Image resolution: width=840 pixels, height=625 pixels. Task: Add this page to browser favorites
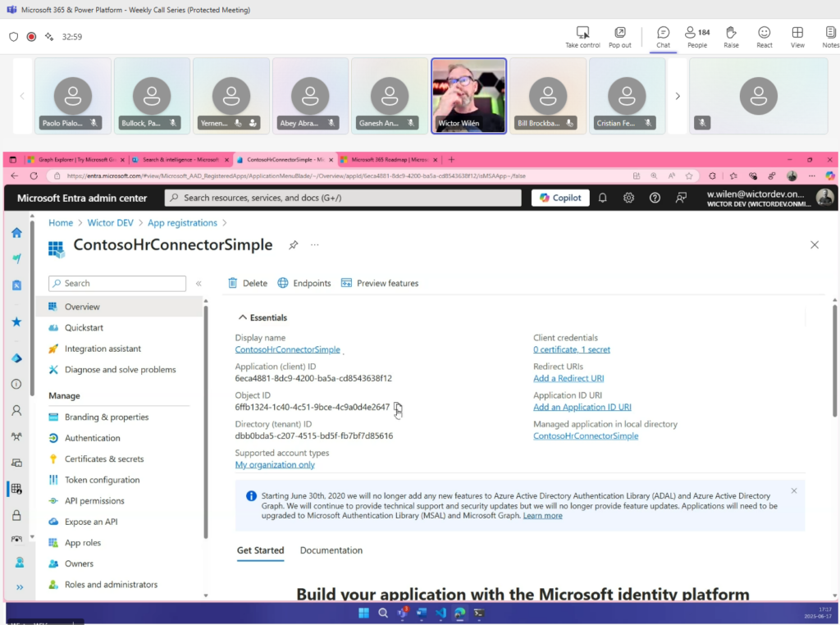click(689, 176)
